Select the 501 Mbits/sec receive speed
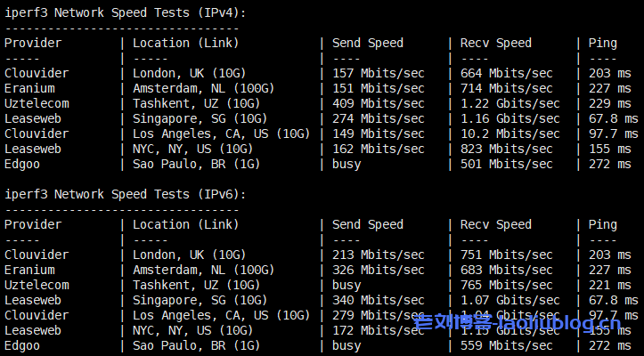 (506, 164)
